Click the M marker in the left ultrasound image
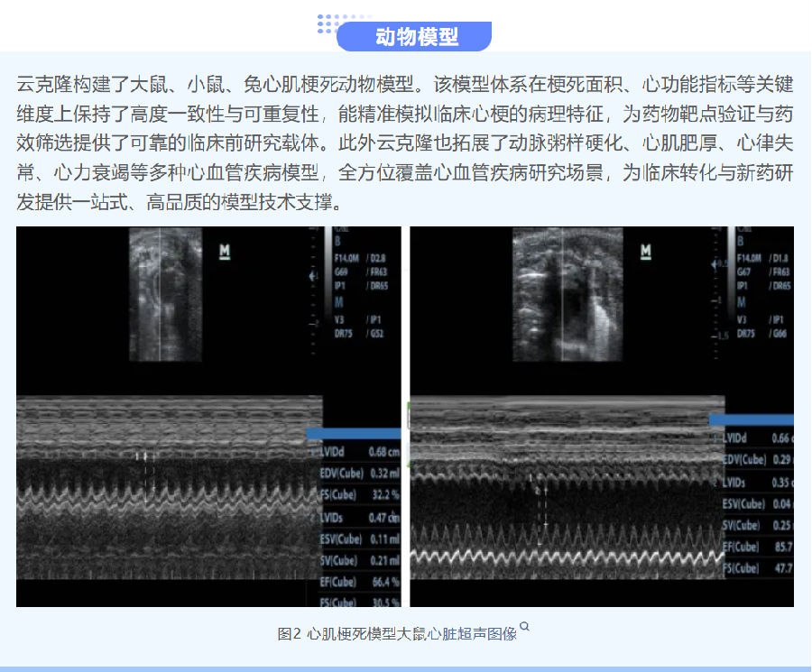This screenshot has height=672, width=812. tap(225, 252)
